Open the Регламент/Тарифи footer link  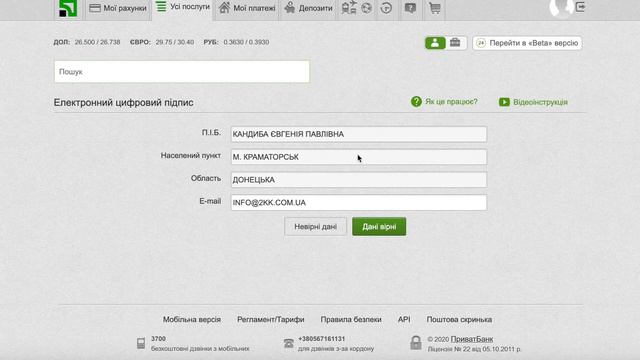point(271,320)
